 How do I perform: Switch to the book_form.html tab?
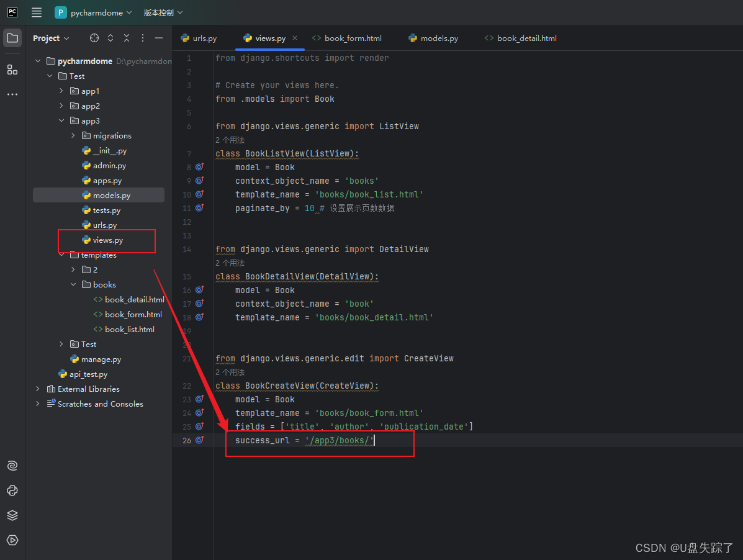click(352, 38)
